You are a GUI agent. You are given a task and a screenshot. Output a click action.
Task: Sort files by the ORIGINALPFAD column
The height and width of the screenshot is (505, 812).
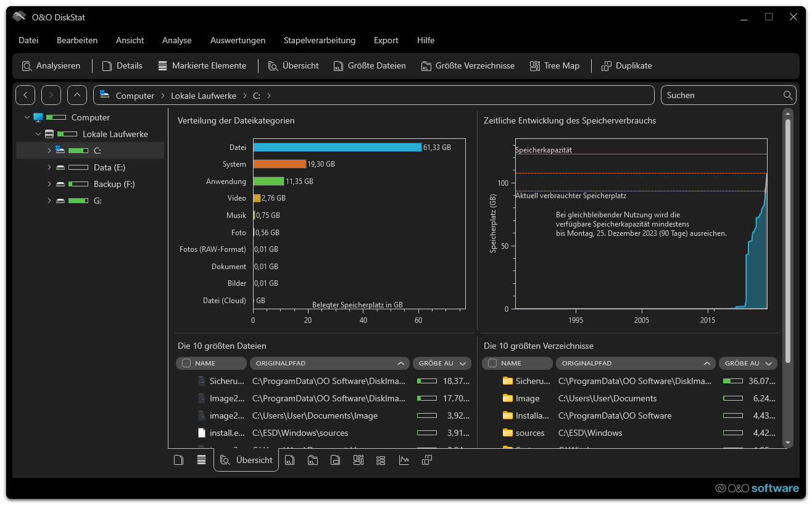coord(329,363)
